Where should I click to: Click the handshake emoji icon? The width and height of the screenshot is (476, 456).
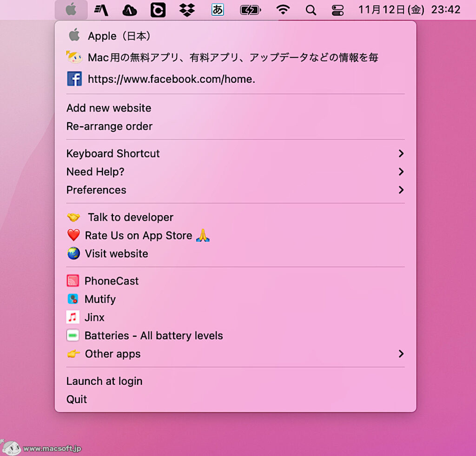(73, 218)
